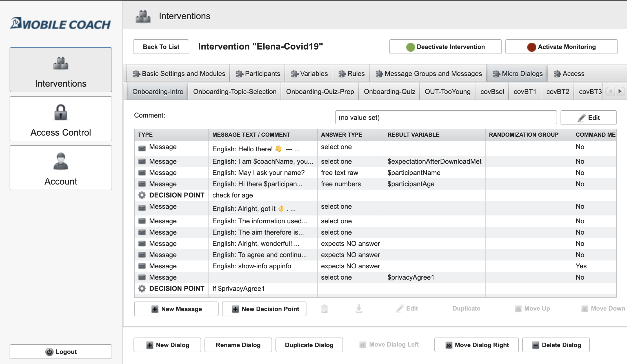Open the Message Groups and Messages tab
This screenshot has height=364, width=627.
pyautogui.click(x=429, y=74)
